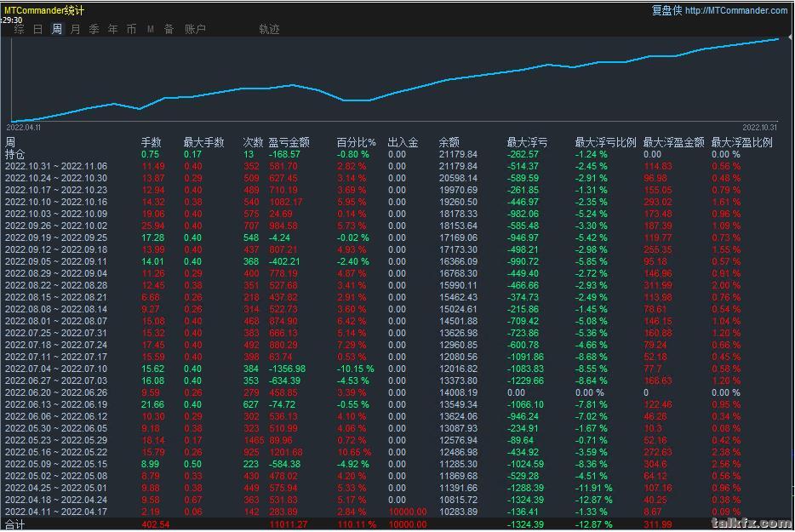Click the chart end date 2022.10.31
795x532 pixels.
click(x=760, y=128)
